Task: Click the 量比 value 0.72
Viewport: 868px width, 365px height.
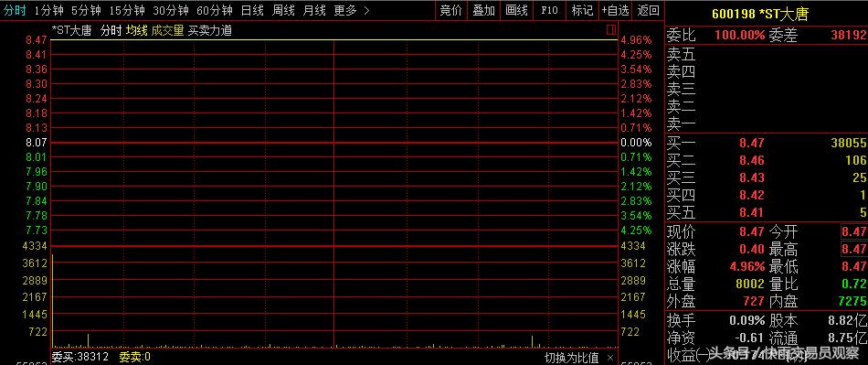Action: [x=853, y=284]
